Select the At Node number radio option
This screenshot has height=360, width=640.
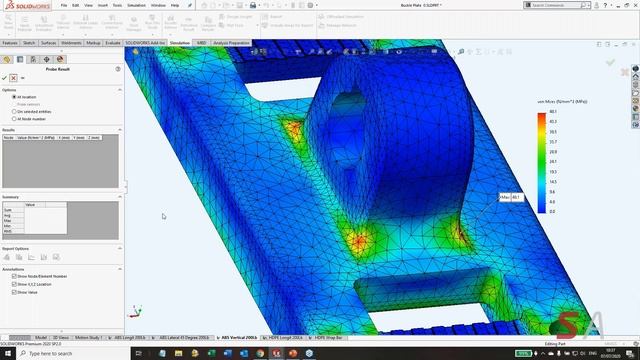coord(14,119)
